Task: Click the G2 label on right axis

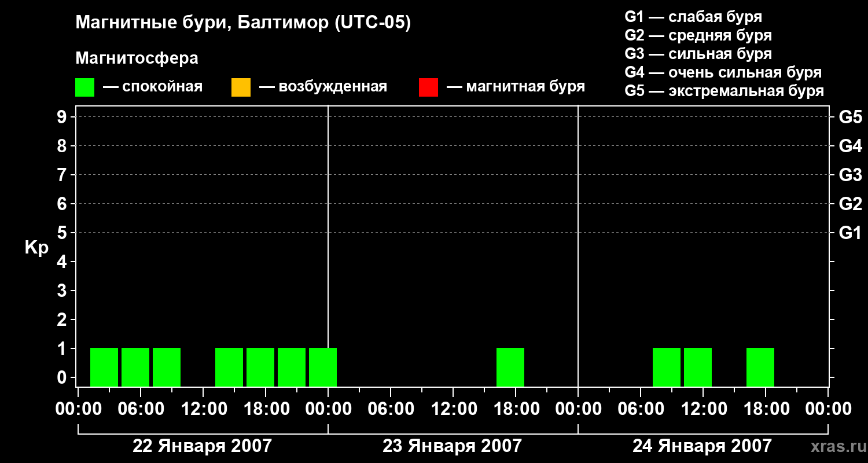Action: coord(850,204)
